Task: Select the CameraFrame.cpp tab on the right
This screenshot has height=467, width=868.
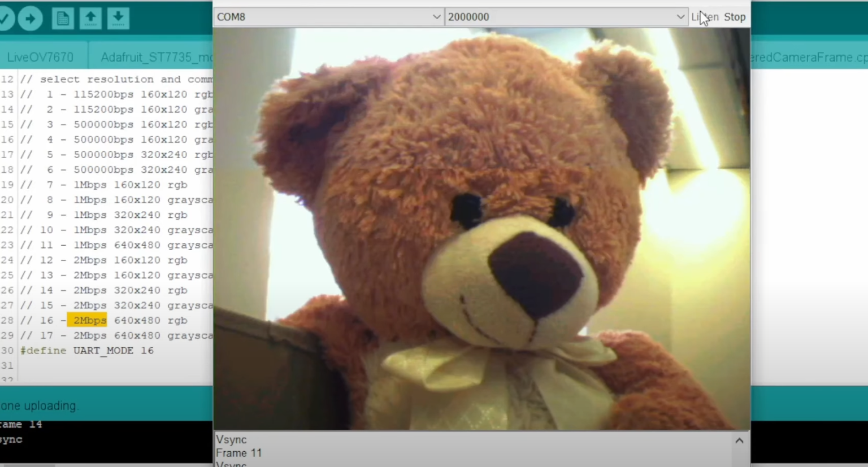Action: click(x=809, y=57)
